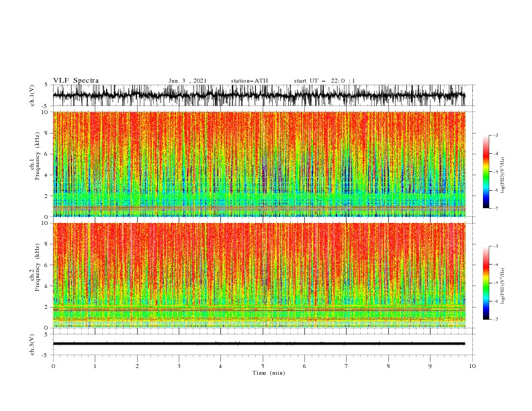532x411 pixels.
Task: Click the date label Jun. 3, 2021
Action: pos(187,81)
